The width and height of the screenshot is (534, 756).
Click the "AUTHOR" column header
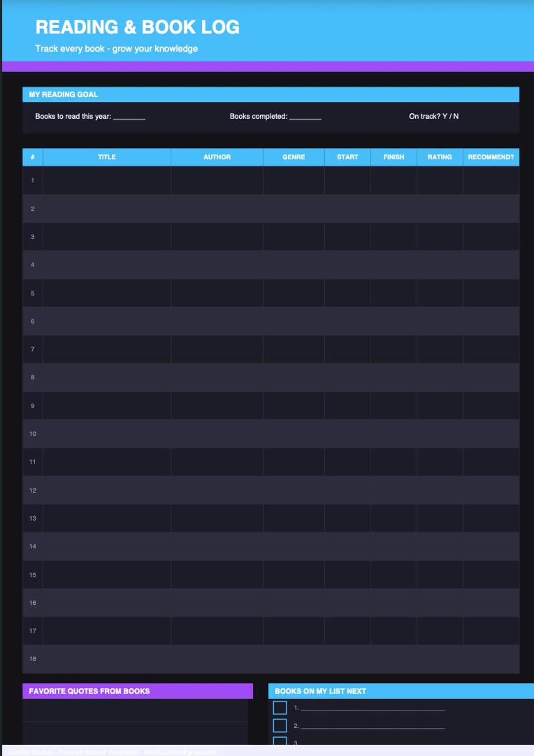coord(217,157)
